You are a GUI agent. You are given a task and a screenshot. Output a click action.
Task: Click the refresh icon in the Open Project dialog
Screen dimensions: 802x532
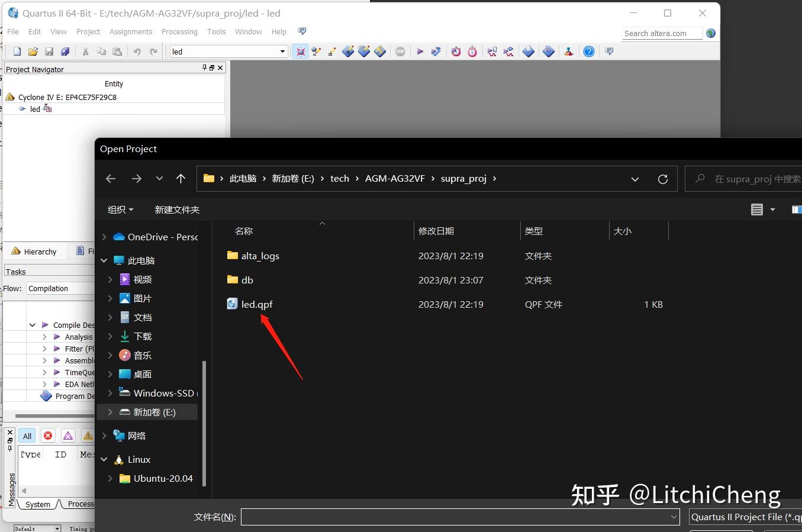tap(663, 178)
